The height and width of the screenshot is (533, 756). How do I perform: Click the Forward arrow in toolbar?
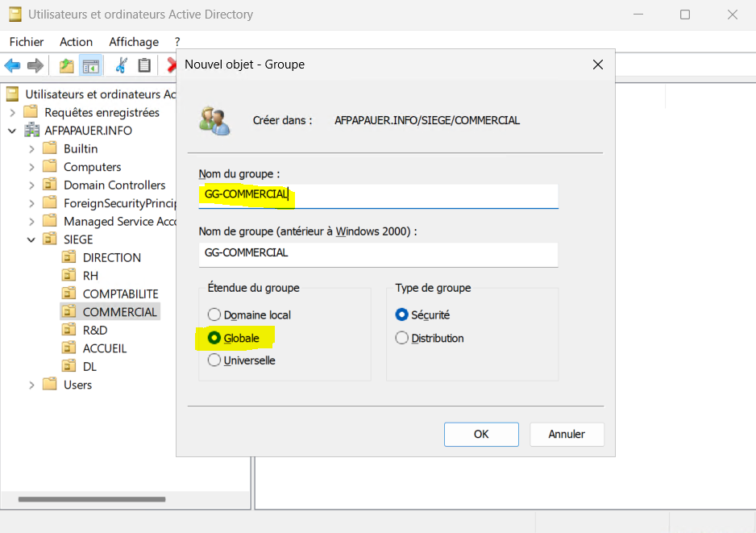35,65
